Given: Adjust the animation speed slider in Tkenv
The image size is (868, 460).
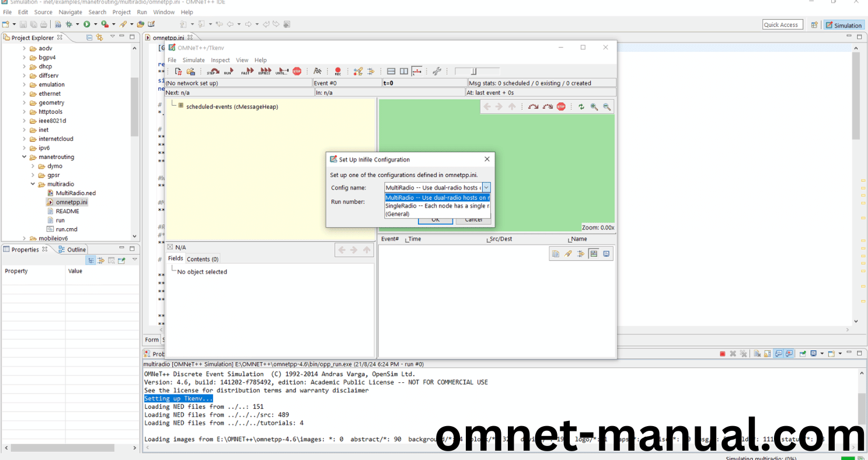Looking at the screenshot, I should pyautogui.click(x=474, y=71).
